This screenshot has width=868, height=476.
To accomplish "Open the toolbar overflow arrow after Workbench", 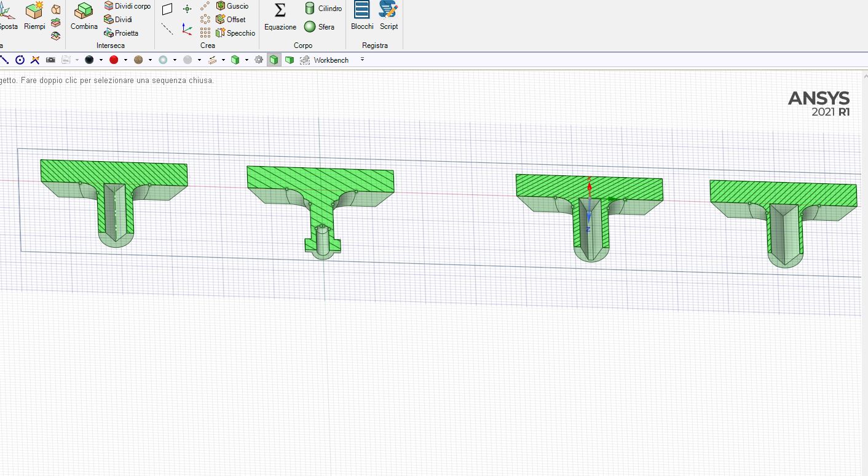I will click(x=362, y=60).
